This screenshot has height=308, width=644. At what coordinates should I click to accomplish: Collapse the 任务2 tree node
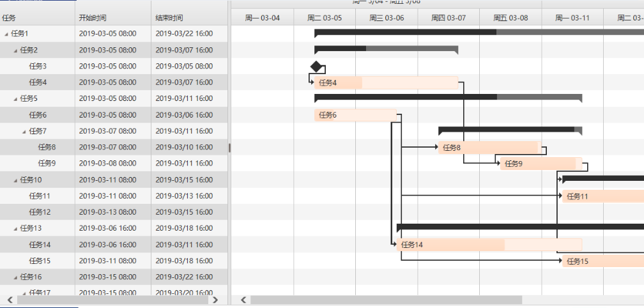[x=15, y=50]
